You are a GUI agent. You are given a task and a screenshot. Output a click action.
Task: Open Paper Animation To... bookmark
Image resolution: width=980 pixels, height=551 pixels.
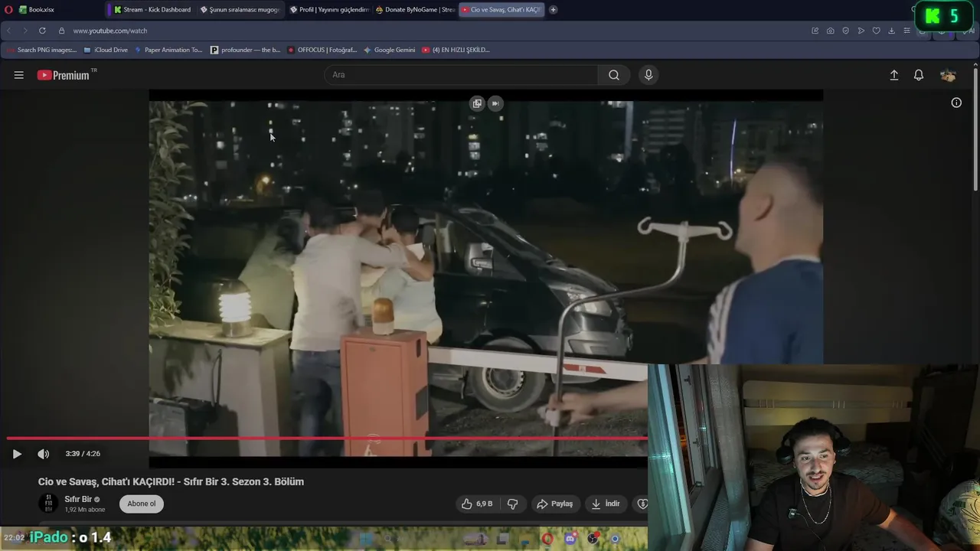pos(168,50)
